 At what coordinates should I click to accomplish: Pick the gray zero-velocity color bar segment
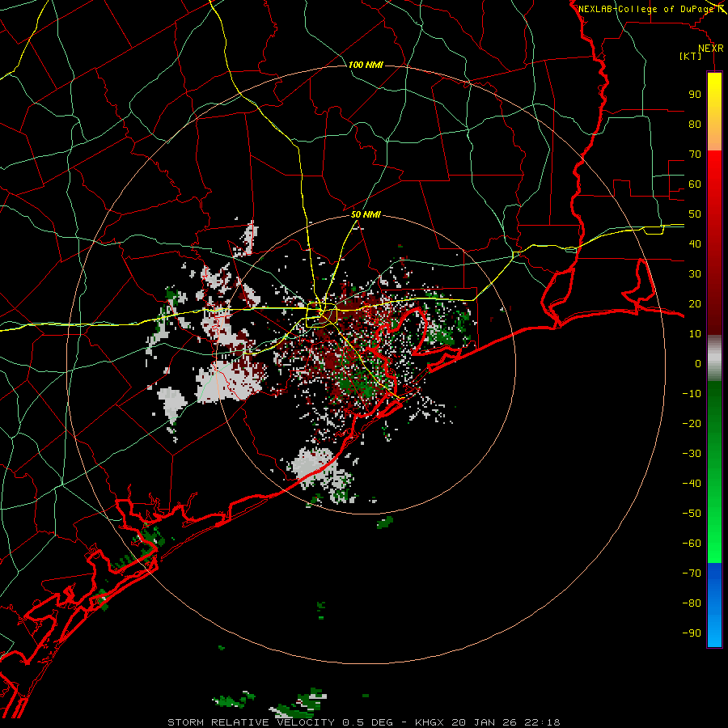tap(714, 358)
